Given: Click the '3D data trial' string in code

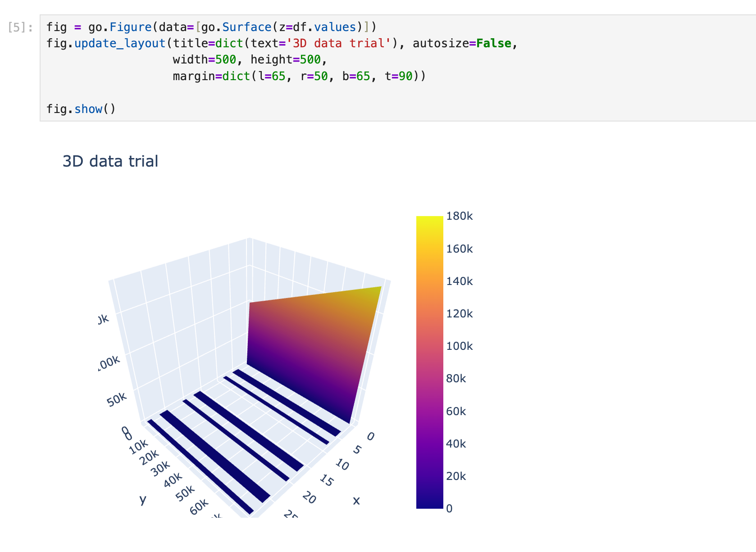Looking at the screenshot, I should pyautogui.click(x=342, y=44).
